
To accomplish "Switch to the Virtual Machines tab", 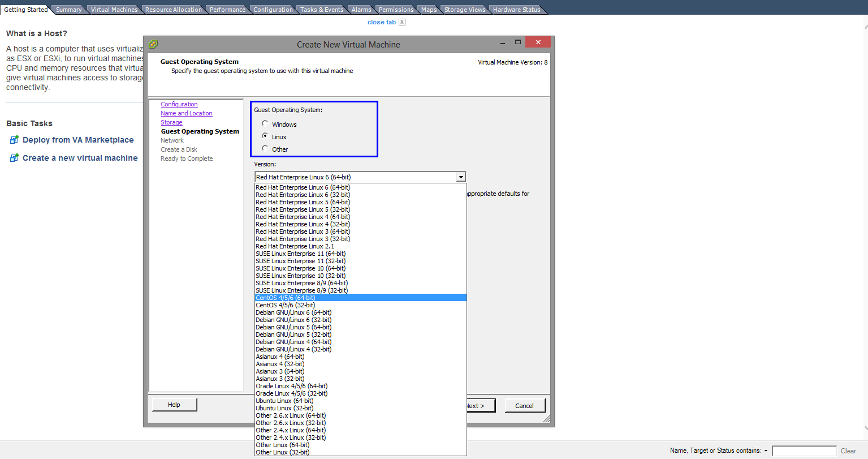I will point(114,10).
